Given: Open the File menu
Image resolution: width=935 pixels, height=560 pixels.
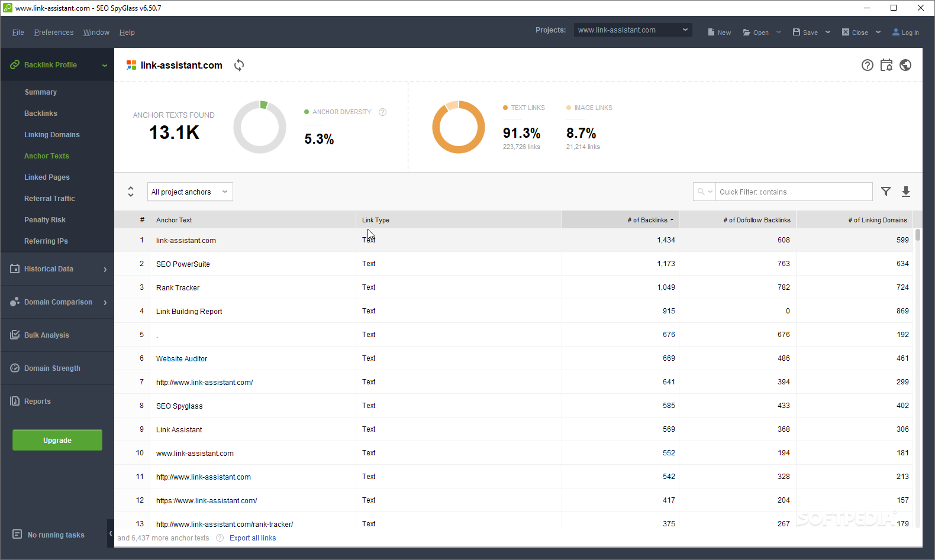Looking at the screenshot, I should (x=18, y=33).
